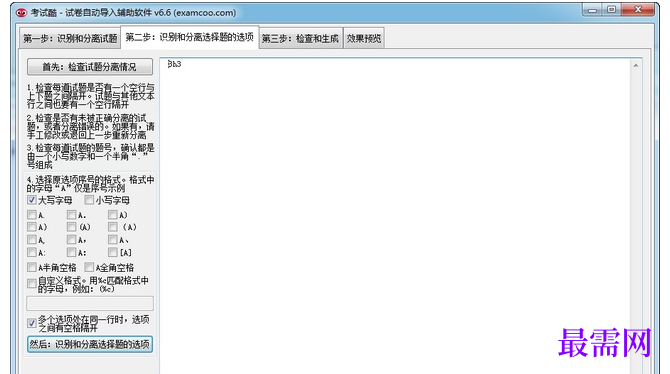The width and height of the screenshot is (670, 374).
Task: Toggle 多个选项处在同一行时 checkbox
Action: click(x=32, y=323)
